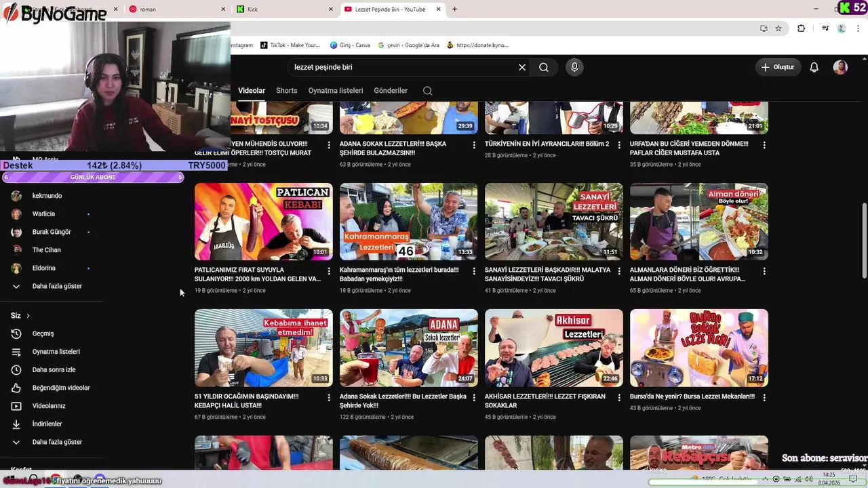This screenshot has height=488, width=868.
Task: Open options for TÜRKİYENİN EN İYİ AYRANCILARI video
Action: [x=619, y=145]
